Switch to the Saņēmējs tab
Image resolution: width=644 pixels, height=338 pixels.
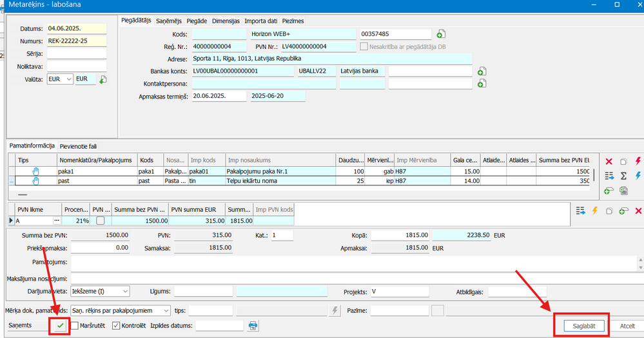tap(169, 21)
